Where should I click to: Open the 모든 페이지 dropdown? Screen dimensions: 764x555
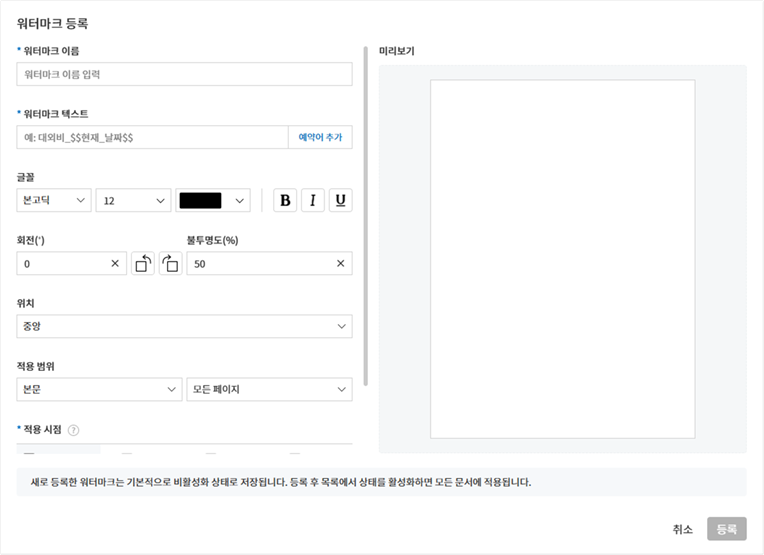tap(269, 389)
